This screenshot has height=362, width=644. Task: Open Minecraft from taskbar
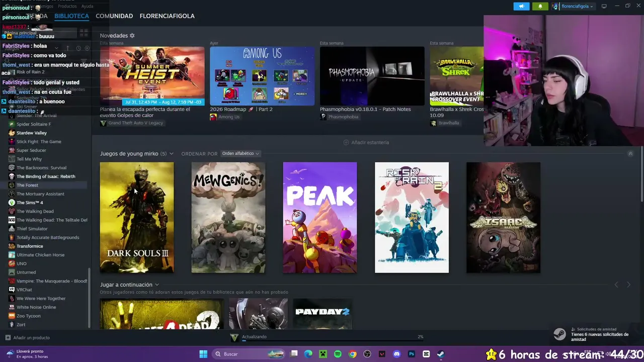pos(323,354)
